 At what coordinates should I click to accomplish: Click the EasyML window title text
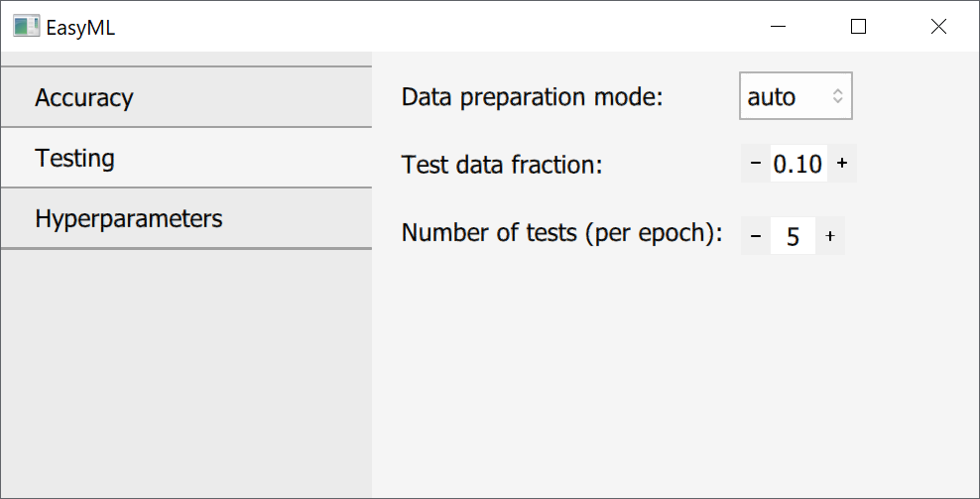pyautogui.click(x=80, y=28)
